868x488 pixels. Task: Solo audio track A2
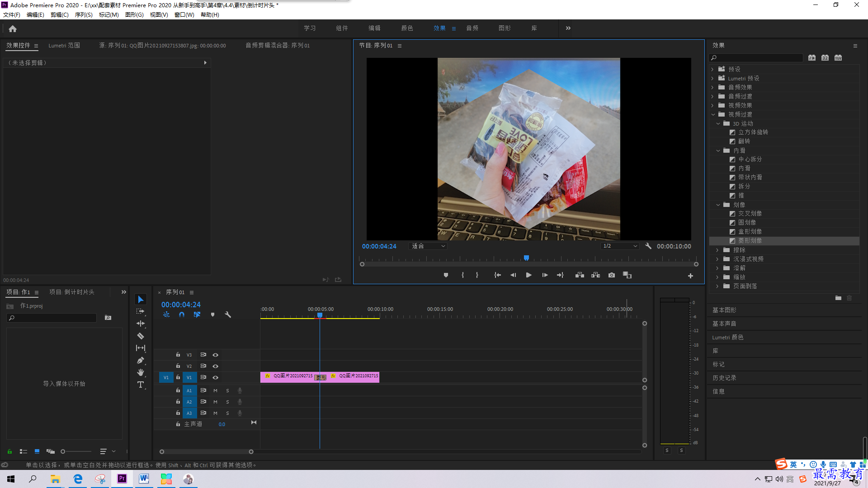(227, 402)
